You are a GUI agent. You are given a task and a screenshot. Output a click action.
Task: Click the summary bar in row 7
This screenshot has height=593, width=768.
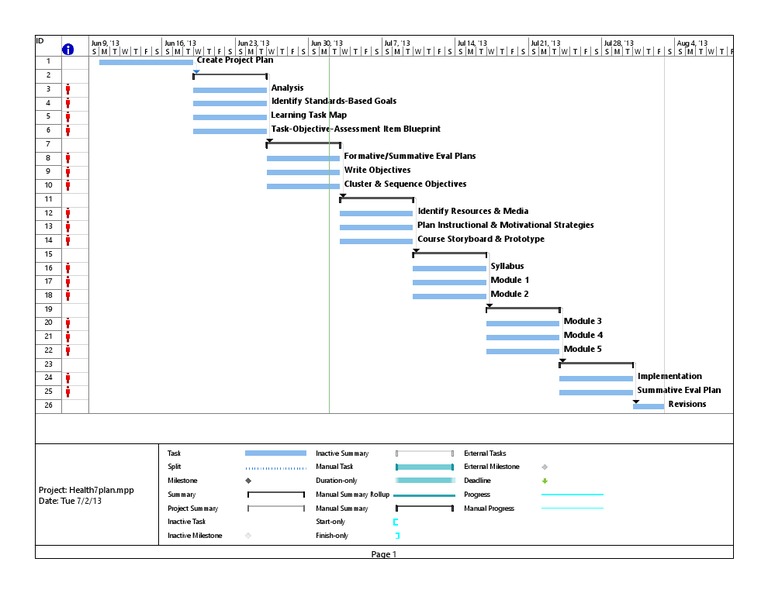(x=304, y=144)
